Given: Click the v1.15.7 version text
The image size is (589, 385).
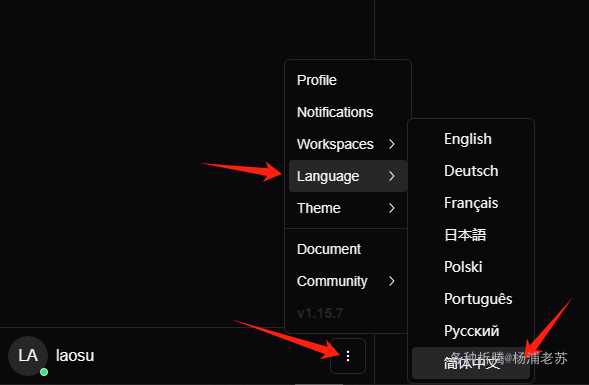Looking at the screenshot, I should 320,313.
